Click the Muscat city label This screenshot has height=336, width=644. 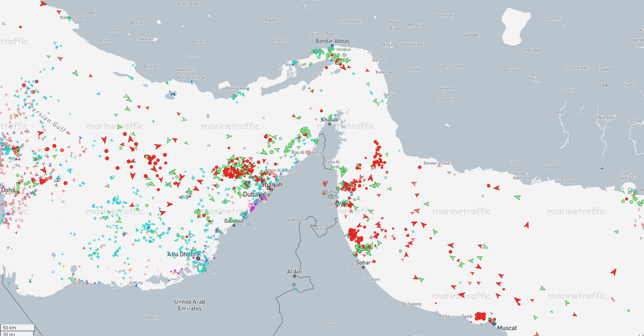click(x=507, y=328)
